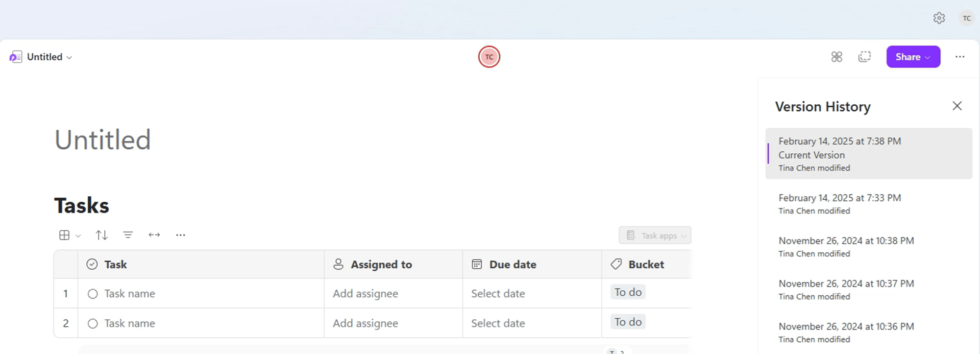The image size is (980, 354).
Task: Close the Version History panel
Action: pos(957,106)
